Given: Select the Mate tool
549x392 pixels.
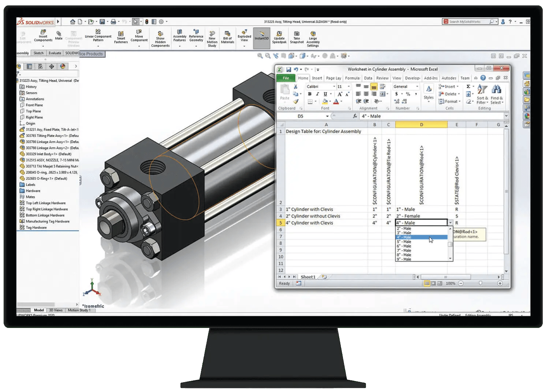Looking at the screenshot, I should [x=59, y=36].
